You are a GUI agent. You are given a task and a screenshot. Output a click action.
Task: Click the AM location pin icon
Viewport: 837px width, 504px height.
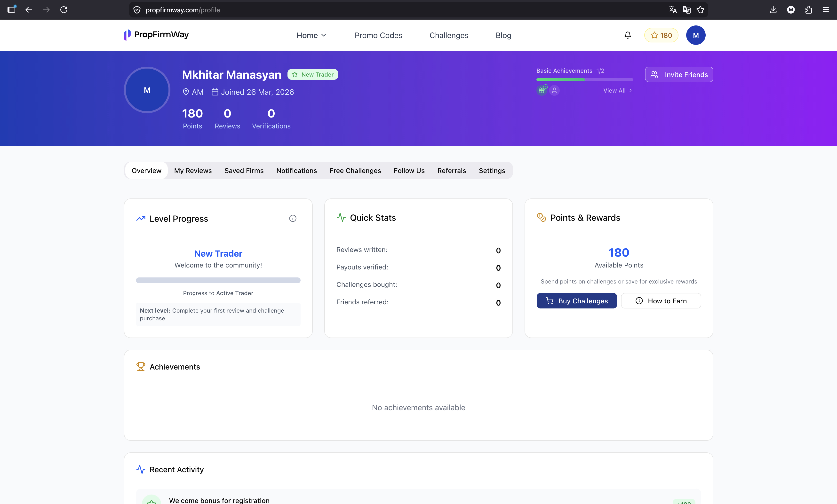pyautogui.click(x=186, y=92)
